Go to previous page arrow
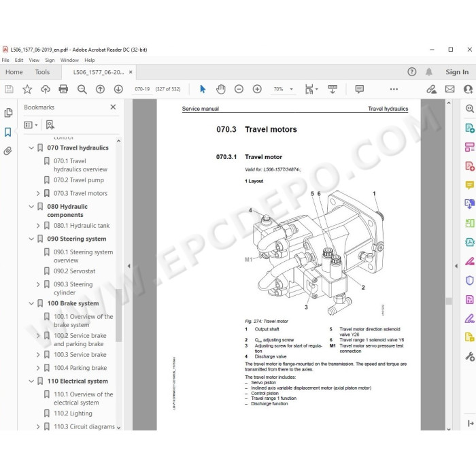This screenshot has width=476, height=476. pos(100,89)
